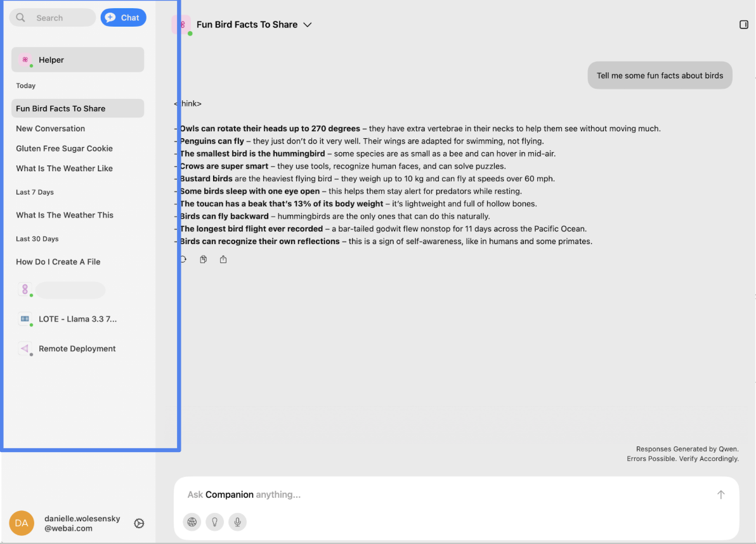Screen dimensions: 756x544
Task: Activate the microphone voice input button
Action: [237, 522]
